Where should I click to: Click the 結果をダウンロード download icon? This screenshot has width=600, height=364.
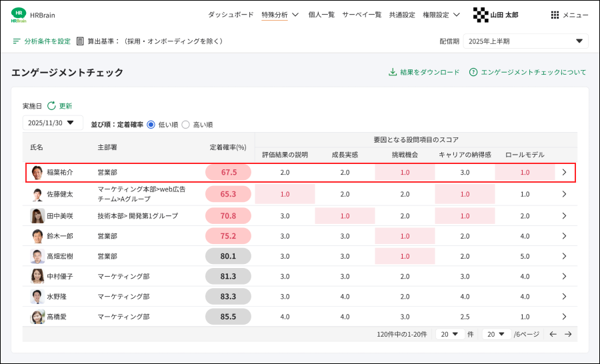pos(393,72)
